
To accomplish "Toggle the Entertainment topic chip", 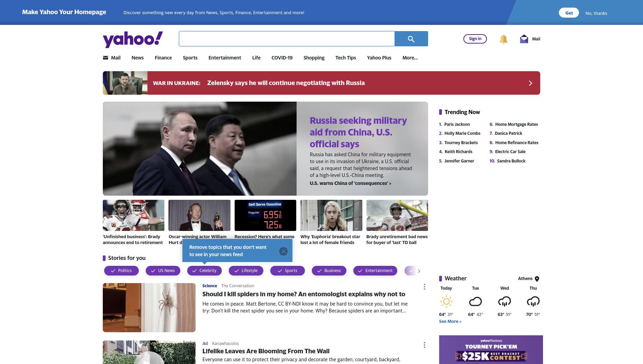I will point(375,271).
